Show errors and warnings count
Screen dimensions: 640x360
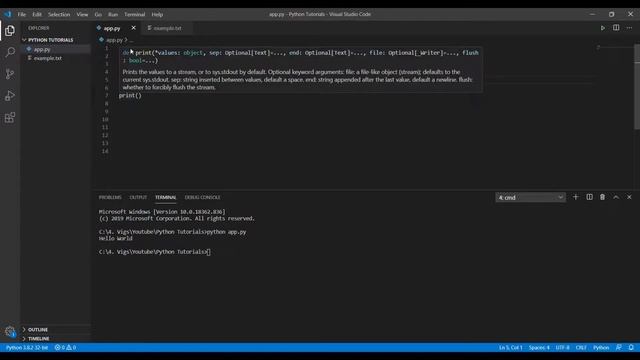[65, 347]
